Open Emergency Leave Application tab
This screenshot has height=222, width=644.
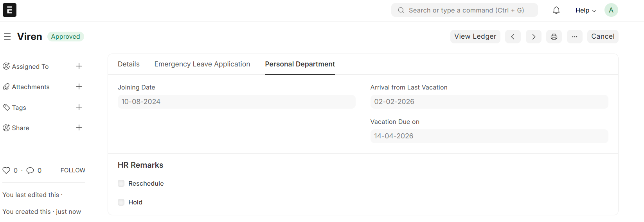click(202, 64)
